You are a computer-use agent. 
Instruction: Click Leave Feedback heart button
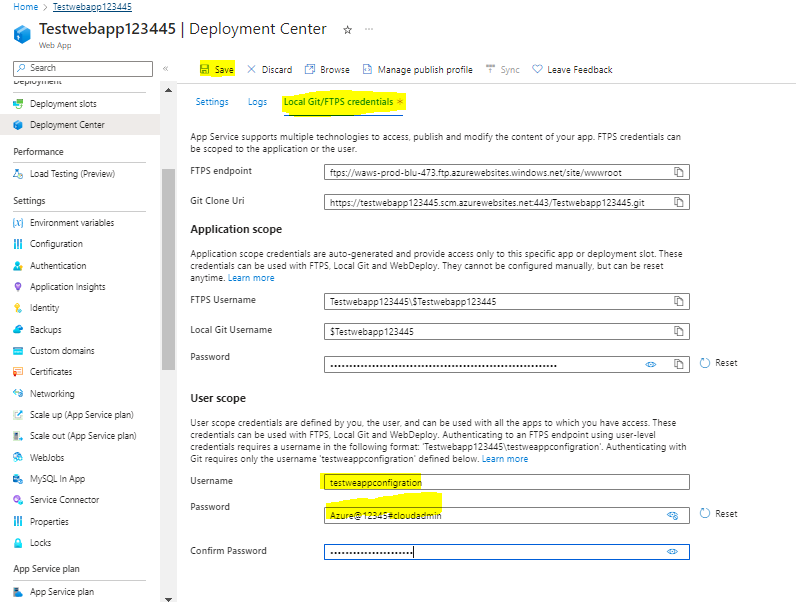[x=572, y=70]
